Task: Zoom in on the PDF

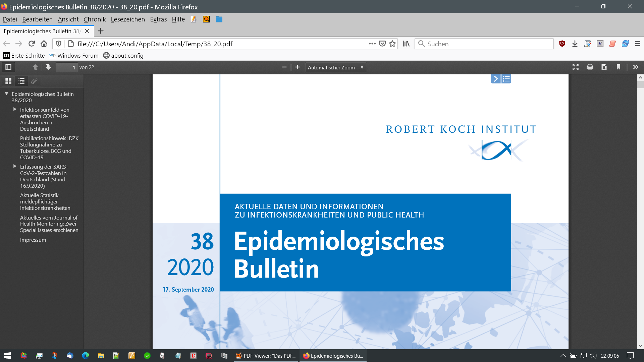Action: coord(297,67)
